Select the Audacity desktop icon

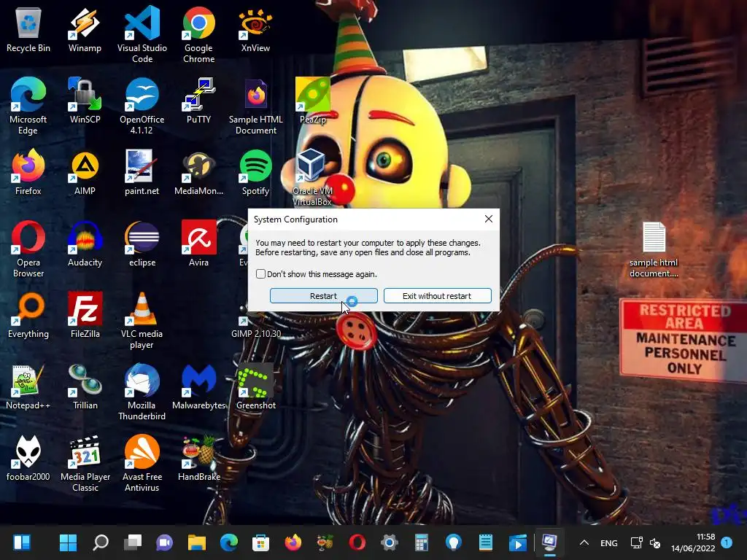pos(85,244)
